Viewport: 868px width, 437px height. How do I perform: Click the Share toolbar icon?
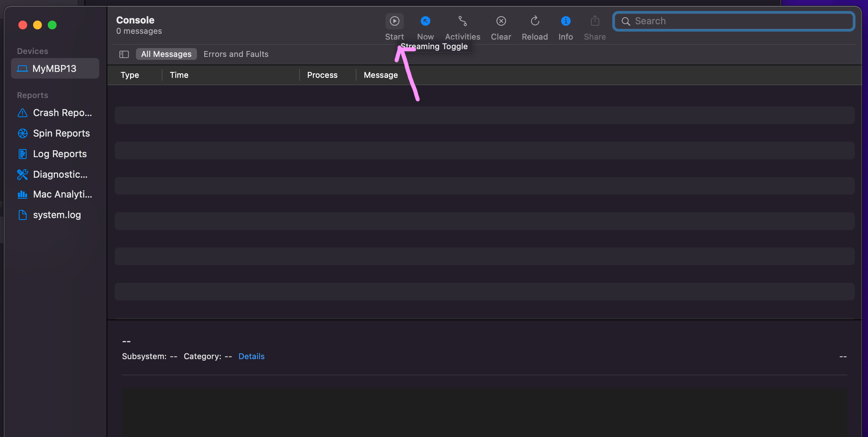595,21
